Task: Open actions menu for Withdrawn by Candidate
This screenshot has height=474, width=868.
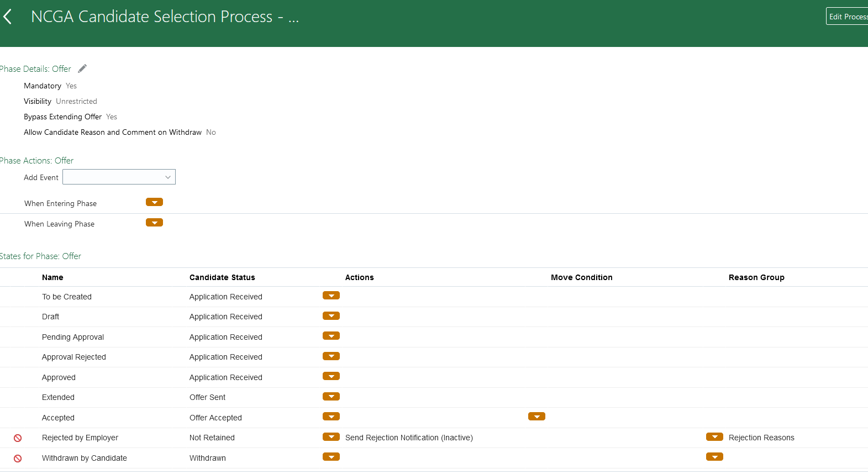Action: pos(331,457)
